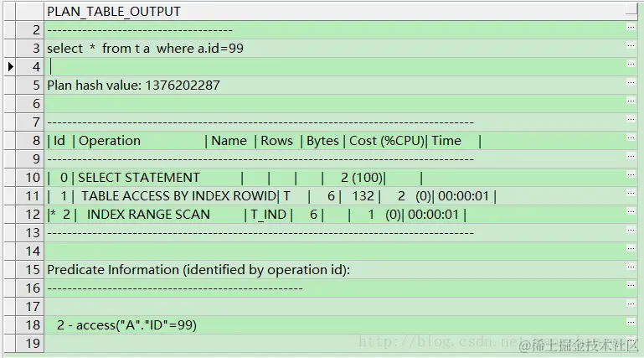The width and height of the screenshot is (644, 358).
Task: Open the ellipsis button on row 16
Action: (631, 286)
